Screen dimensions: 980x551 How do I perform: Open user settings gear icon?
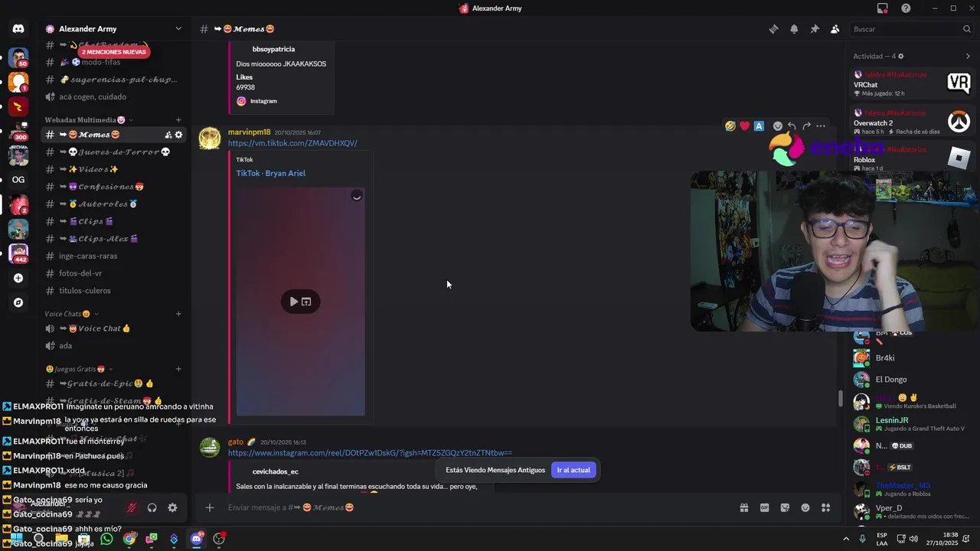[172, 507]
